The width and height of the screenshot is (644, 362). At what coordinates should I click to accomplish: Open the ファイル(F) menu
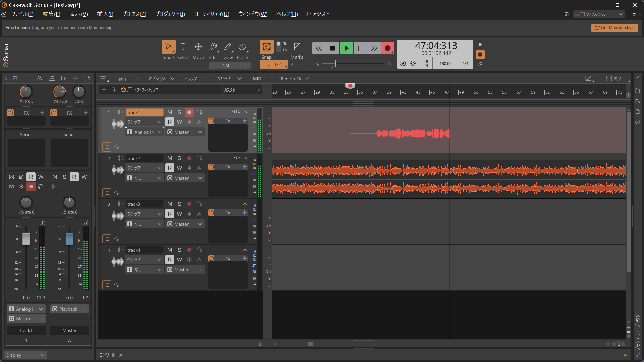point(22,14)
